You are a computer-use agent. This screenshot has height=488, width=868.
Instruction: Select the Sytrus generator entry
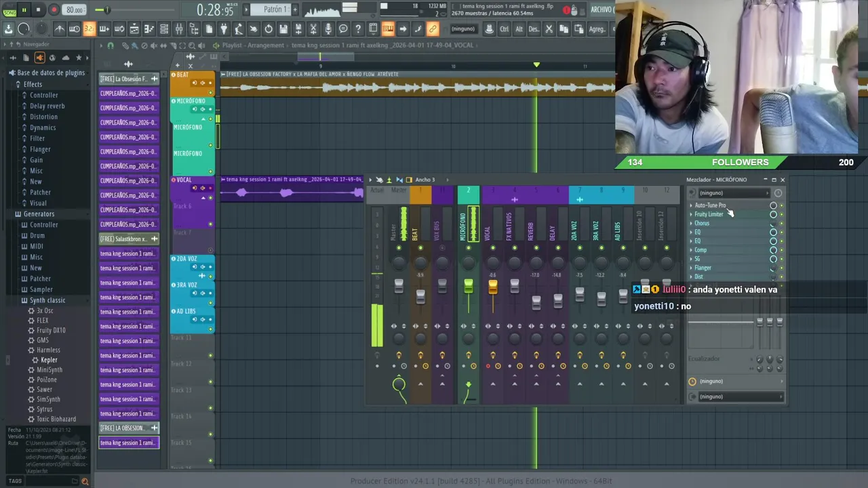44,409
